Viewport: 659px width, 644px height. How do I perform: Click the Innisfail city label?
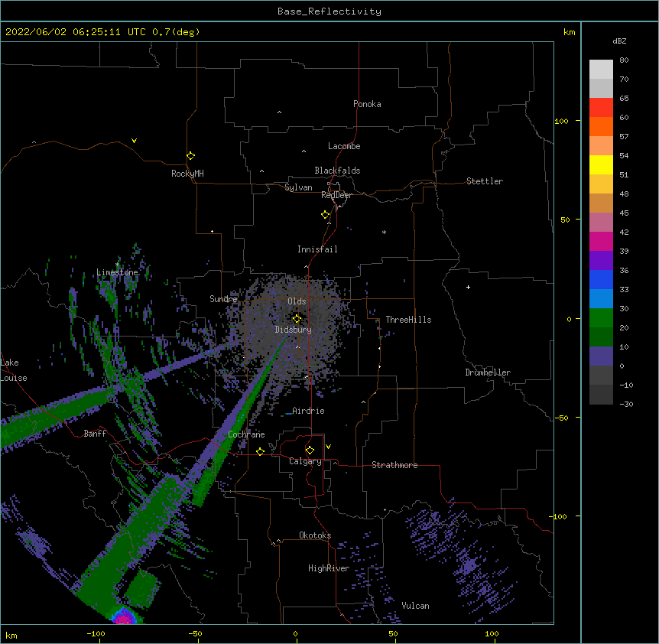coord(317,249)
